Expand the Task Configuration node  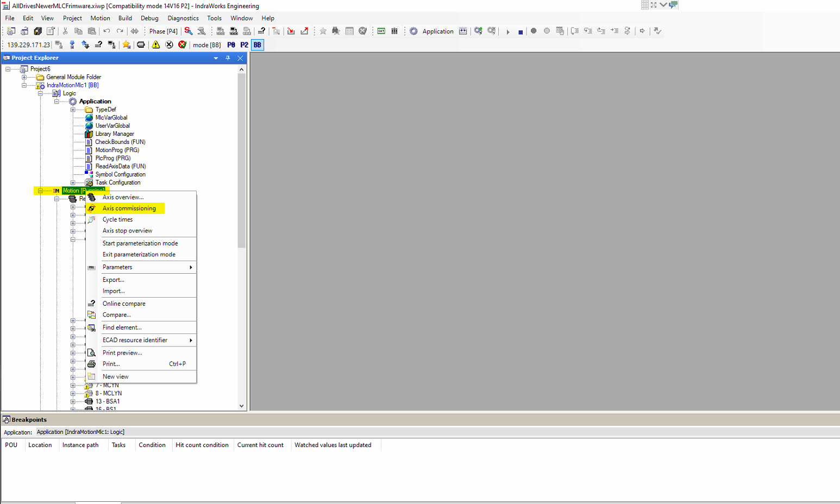[x=73, y=182]
